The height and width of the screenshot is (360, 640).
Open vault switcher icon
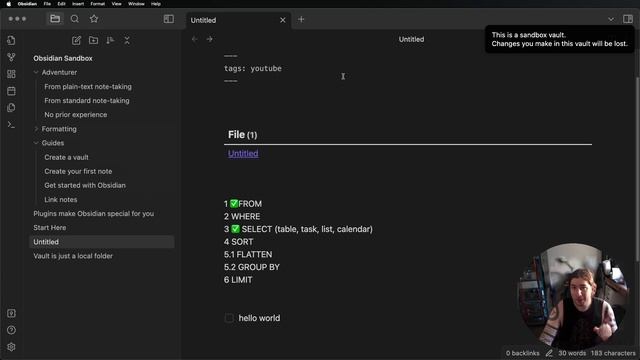(x=11, y=313)
